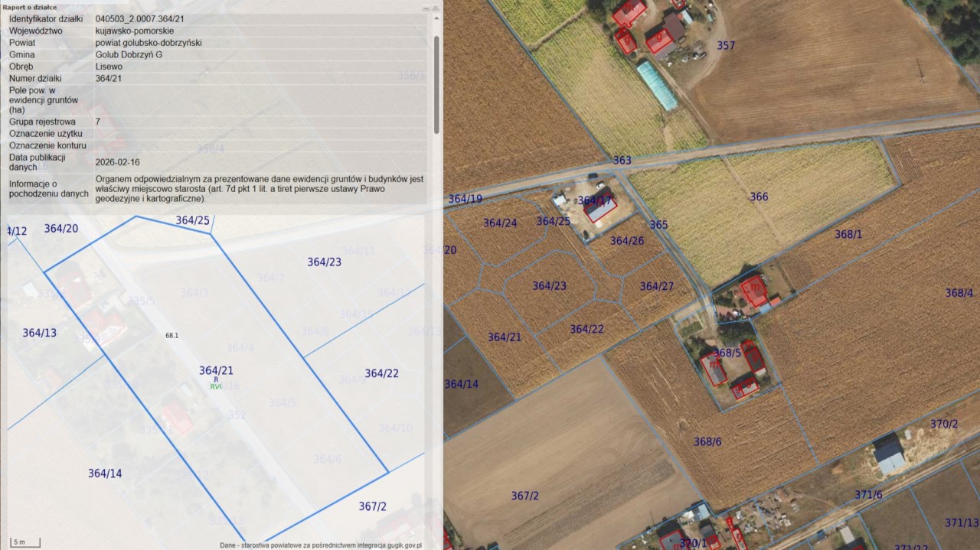Select parcel 370/2 on the map
The image size is (980, 550).
943,424
